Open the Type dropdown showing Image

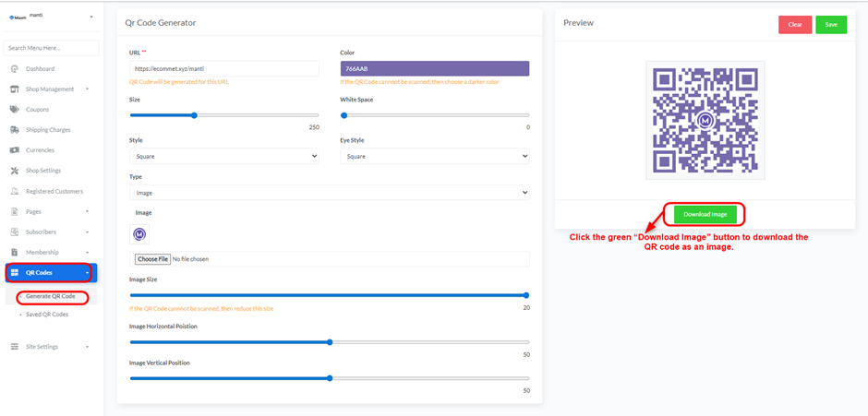coord(329,193)
